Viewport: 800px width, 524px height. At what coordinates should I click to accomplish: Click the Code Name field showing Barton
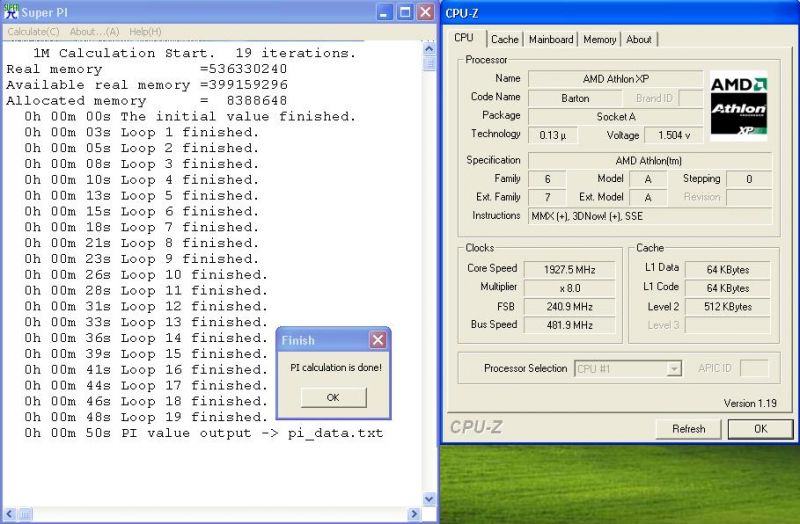575,98
